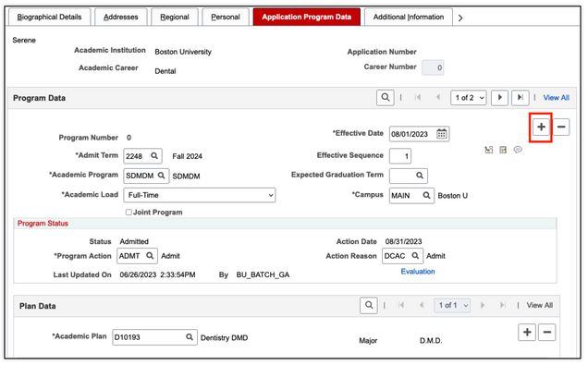
Task: Select Application Program Data tab
Action: coord(306,18)
